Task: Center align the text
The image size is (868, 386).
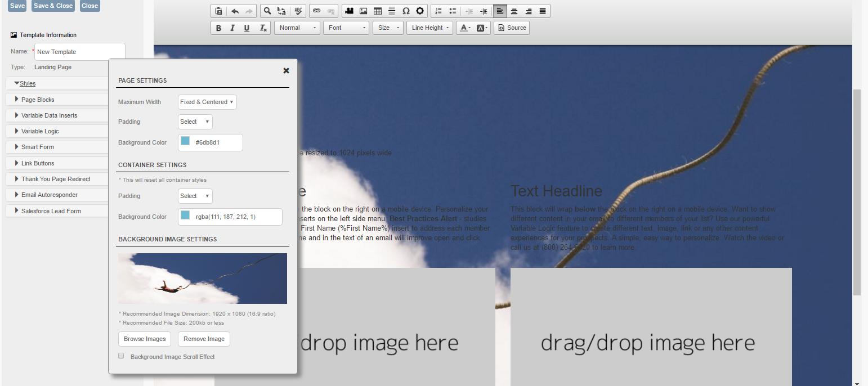Action: tap(514, 11)
